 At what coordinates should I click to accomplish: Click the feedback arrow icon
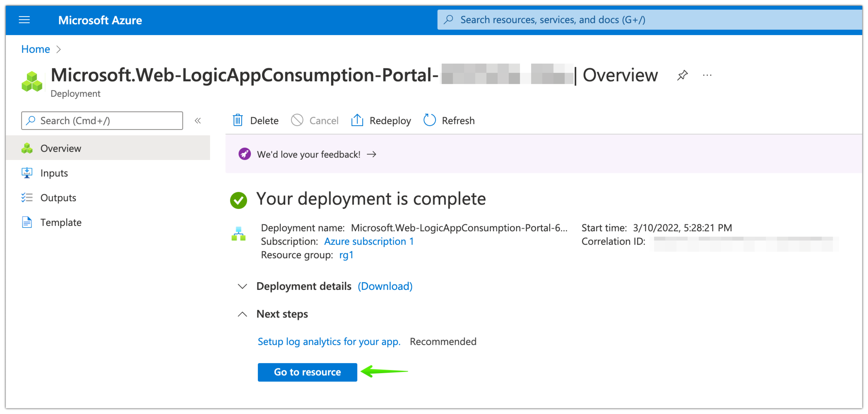[x=372, y=154]
